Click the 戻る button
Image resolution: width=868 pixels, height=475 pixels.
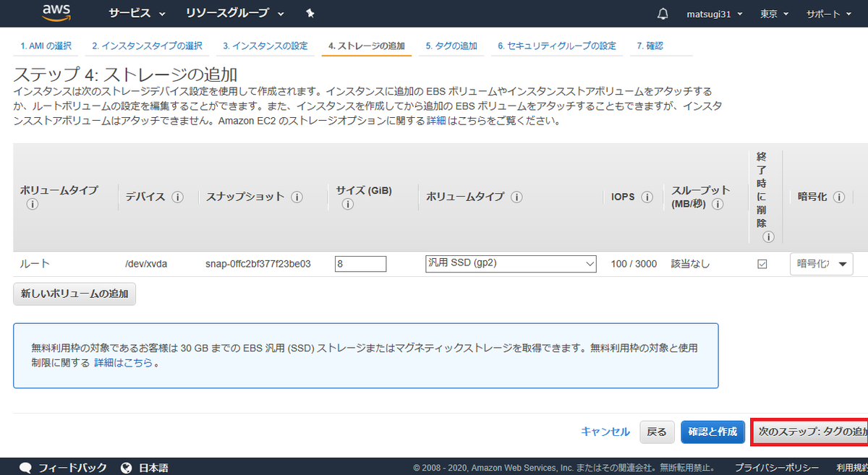tap(657, 432)
